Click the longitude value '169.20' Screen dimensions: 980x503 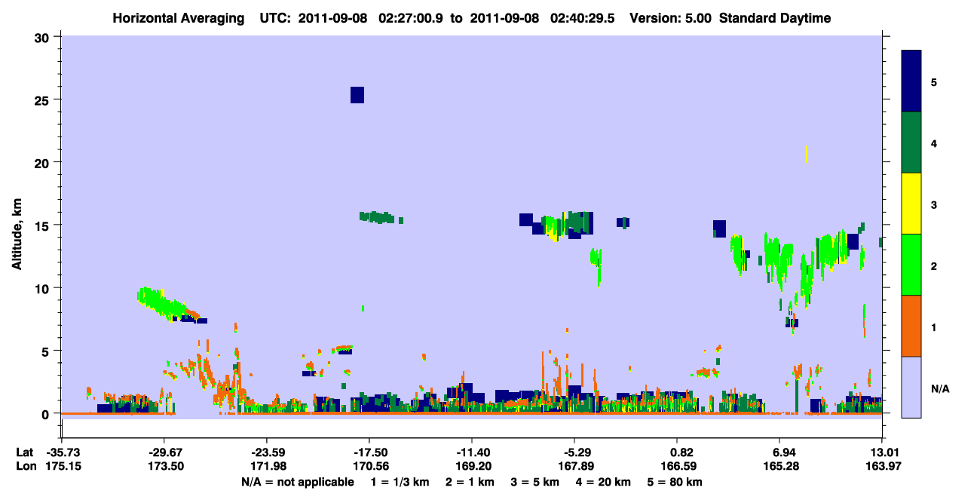pos(472,466)
